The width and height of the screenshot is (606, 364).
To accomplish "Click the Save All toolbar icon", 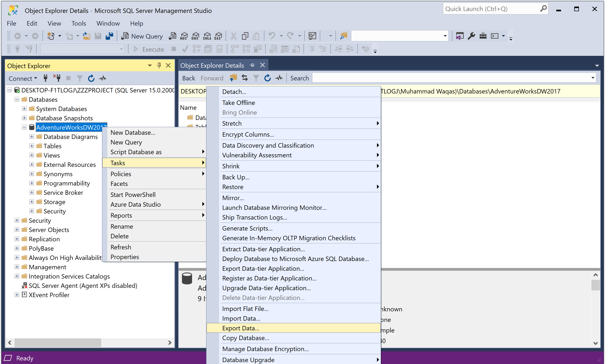I will coord(109,36).
